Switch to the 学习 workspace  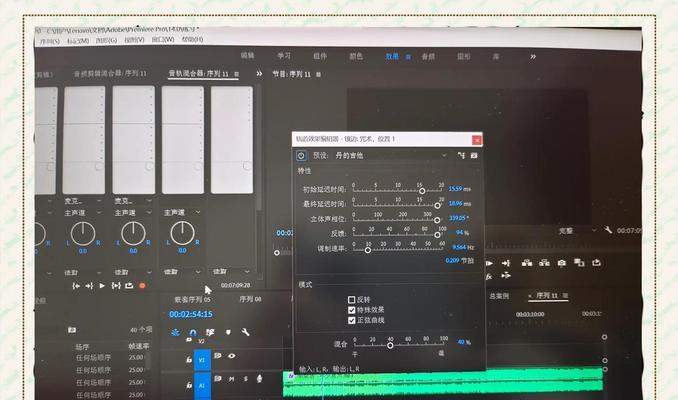tap(284, 56)
